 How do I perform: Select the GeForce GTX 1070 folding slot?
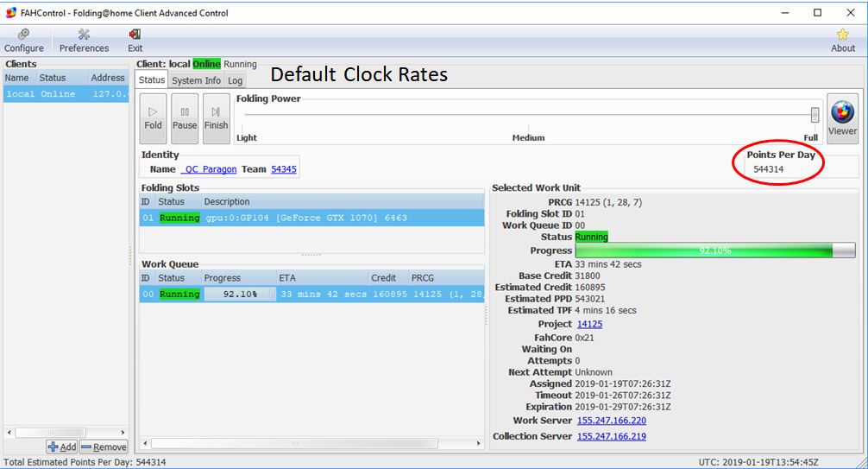tap(311, 218)
